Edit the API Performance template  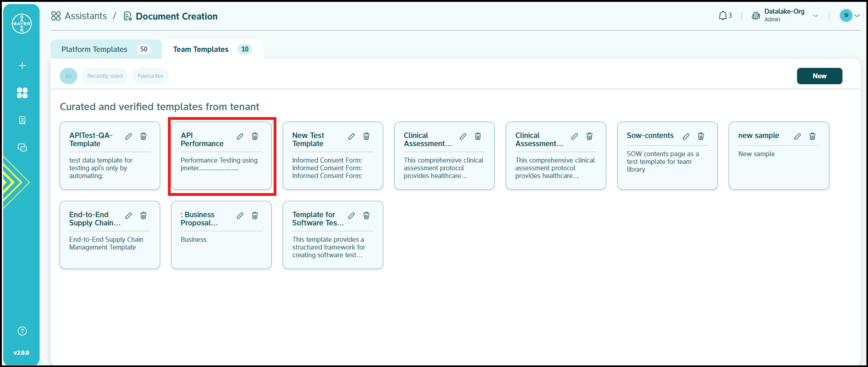coord(240,137)
